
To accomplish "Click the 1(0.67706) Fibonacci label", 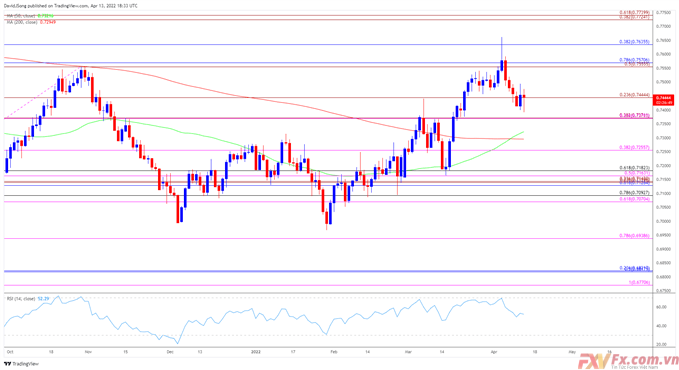I will click(639, 282).
